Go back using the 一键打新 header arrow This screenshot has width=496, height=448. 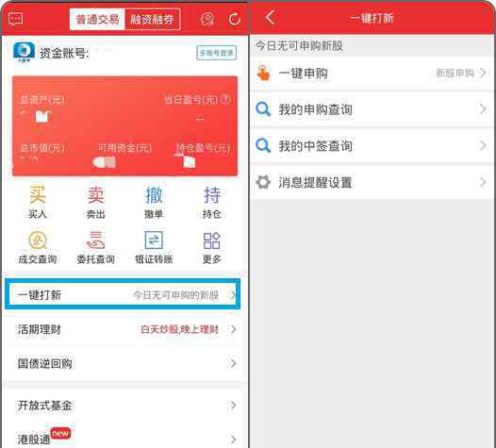point(270,18)
